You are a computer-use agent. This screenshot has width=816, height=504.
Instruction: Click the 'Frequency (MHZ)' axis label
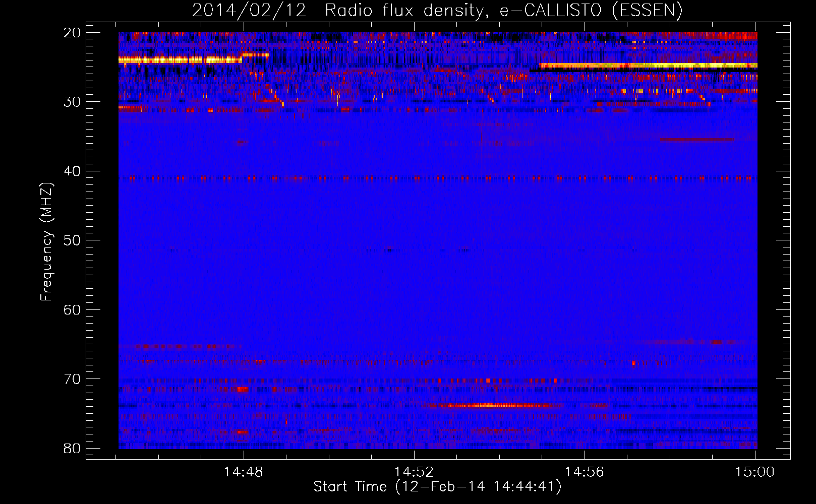tap(46, 242)
